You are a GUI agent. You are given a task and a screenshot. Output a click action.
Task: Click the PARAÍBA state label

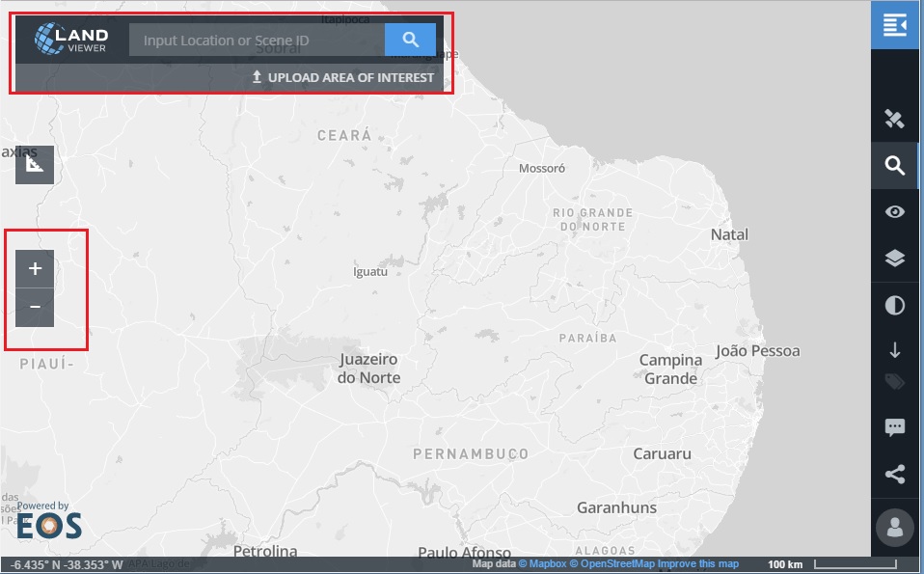pyautogui.click(x=588, y=339)
